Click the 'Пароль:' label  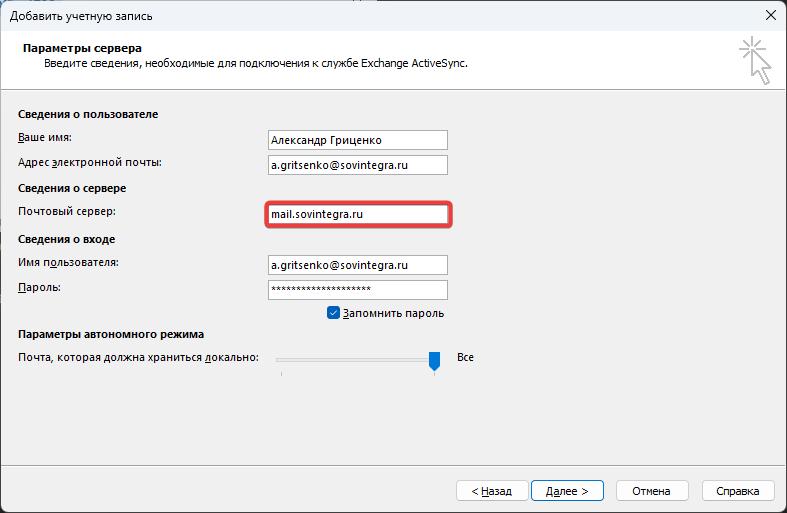click(x=41, y=287)
